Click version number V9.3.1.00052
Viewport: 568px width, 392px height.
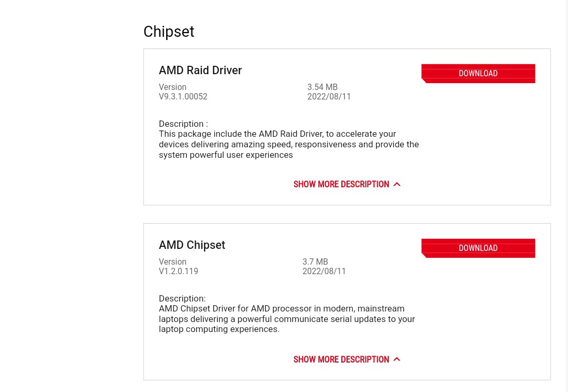(x=183, y=97)
